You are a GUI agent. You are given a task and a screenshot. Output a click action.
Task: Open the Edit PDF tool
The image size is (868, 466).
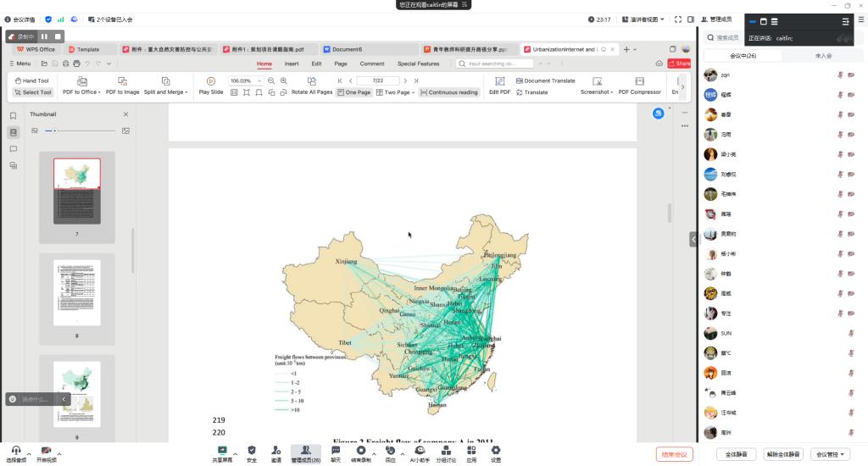click(499, 81)
